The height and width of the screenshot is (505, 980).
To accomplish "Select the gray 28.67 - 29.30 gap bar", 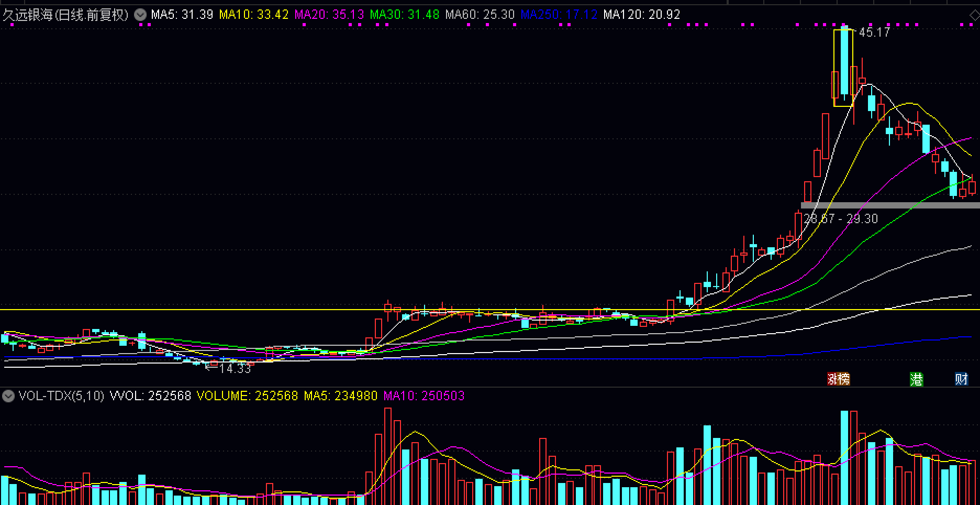I will click(890, 205).
